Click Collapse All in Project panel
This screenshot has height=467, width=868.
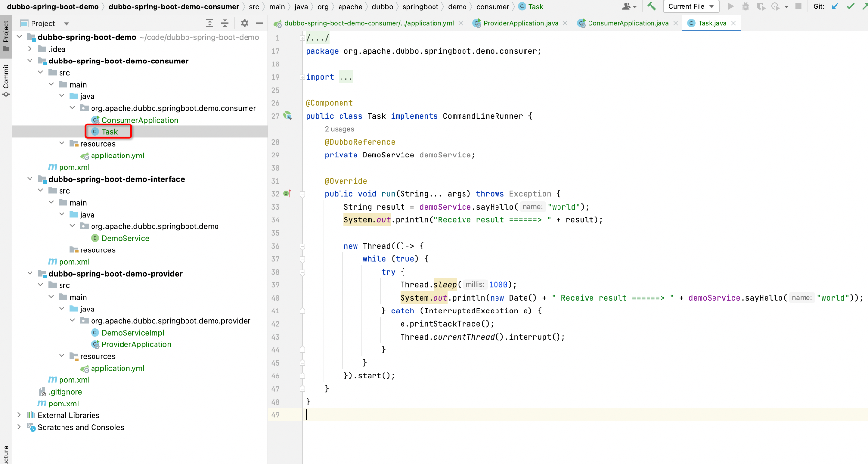pos(225,23)
